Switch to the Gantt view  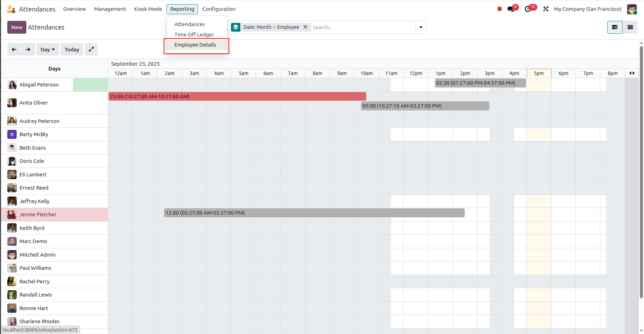click(x=615, y=27)
